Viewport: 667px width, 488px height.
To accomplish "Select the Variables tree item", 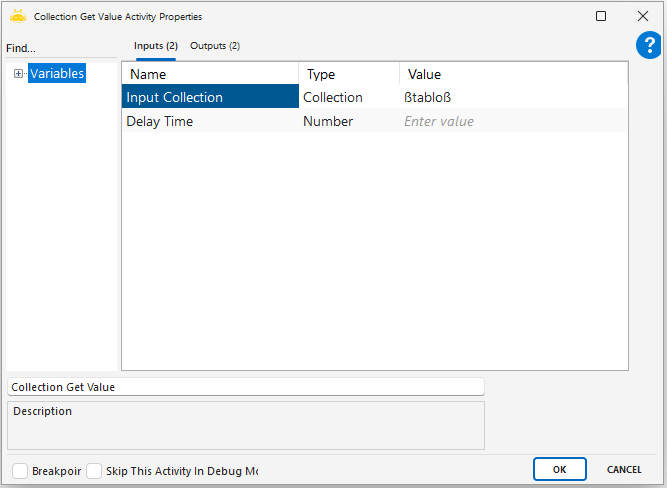I will point(57,73).
